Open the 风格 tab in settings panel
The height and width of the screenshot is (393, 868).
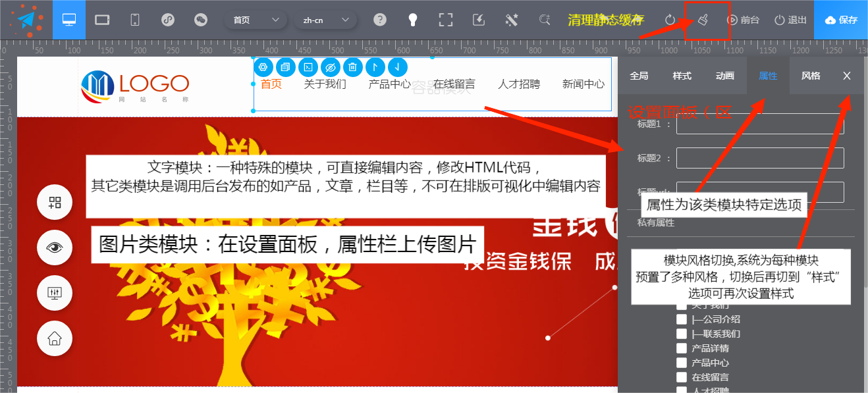[811, 76]
